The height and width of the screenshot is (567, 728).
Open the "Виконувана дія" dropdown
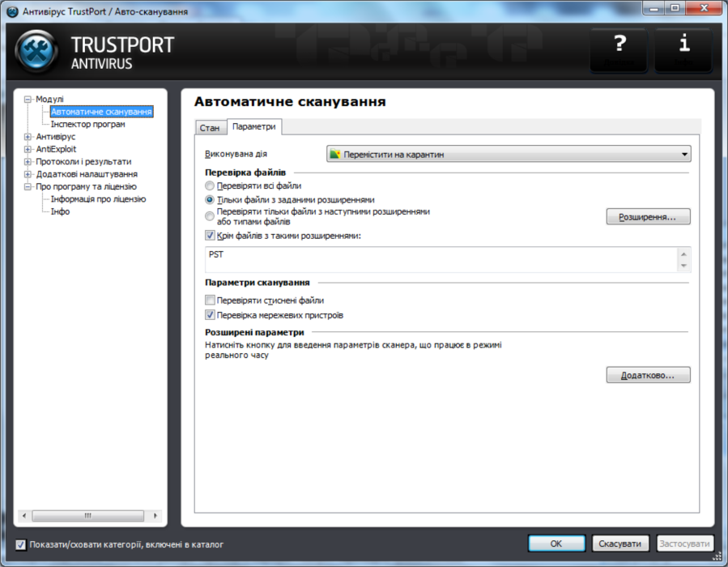pos(683,153)
